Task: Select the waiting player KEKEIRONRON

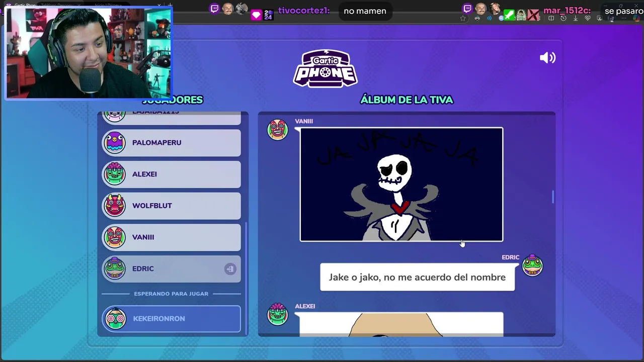Action: [172, 319]
